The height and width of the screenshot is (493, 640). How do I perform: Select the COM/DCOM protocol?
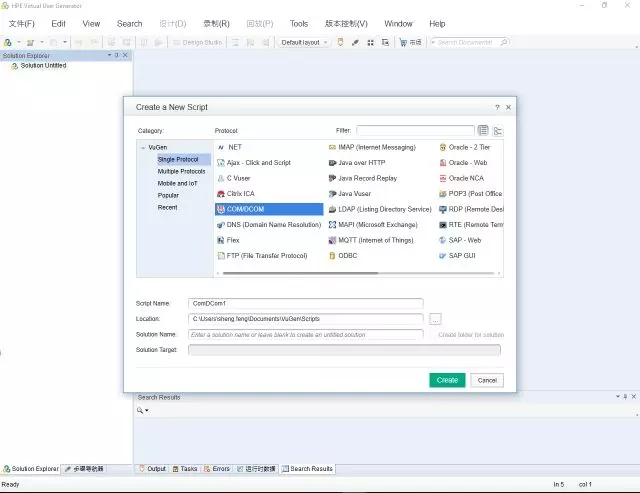pos(269,209)
